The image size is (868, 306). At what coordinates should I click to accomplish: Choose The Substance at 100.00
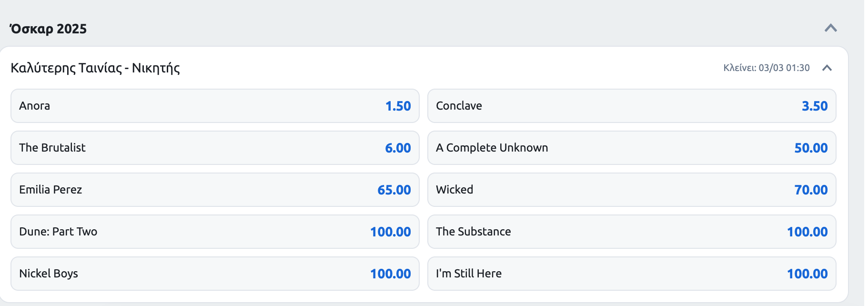coord(631,232)
